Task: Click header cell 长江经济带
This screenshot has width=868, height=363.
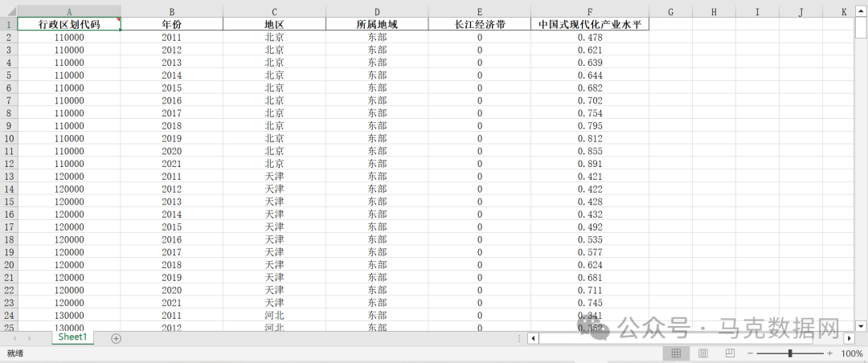Action: coord(479,24)
